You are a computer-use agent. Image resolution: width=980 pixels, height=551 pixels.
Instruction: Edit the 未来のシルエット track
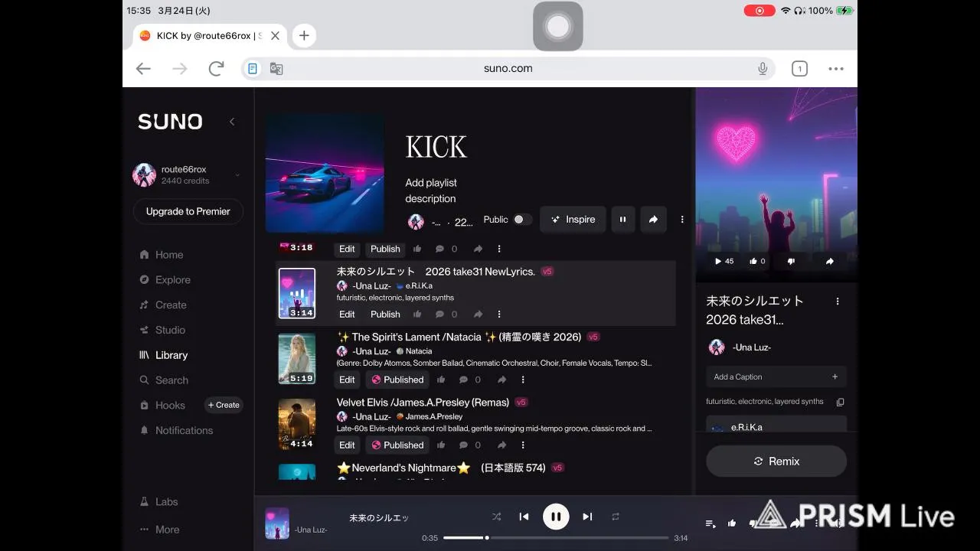click(x=347, y=315)
